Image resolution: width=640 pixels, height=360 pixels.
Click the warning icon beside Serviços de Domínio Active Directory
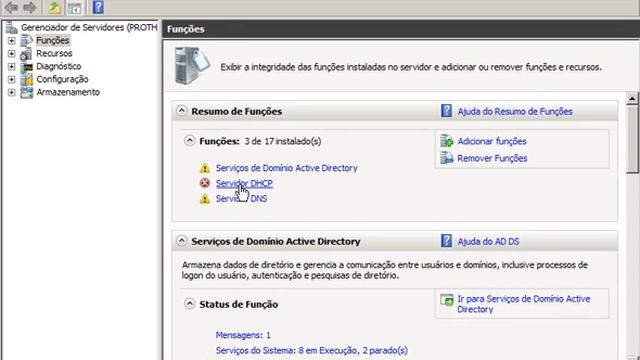[x=204, y=168]
